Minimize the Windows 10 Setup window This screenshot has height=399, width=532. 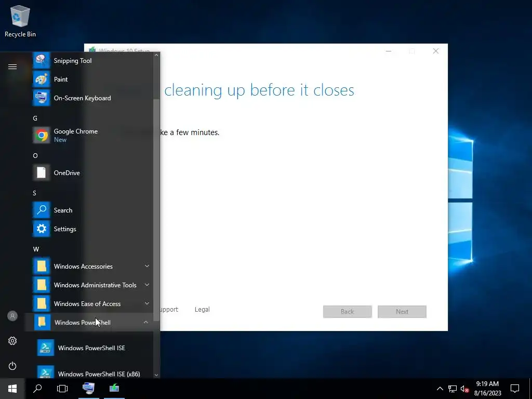click(389, 51)
